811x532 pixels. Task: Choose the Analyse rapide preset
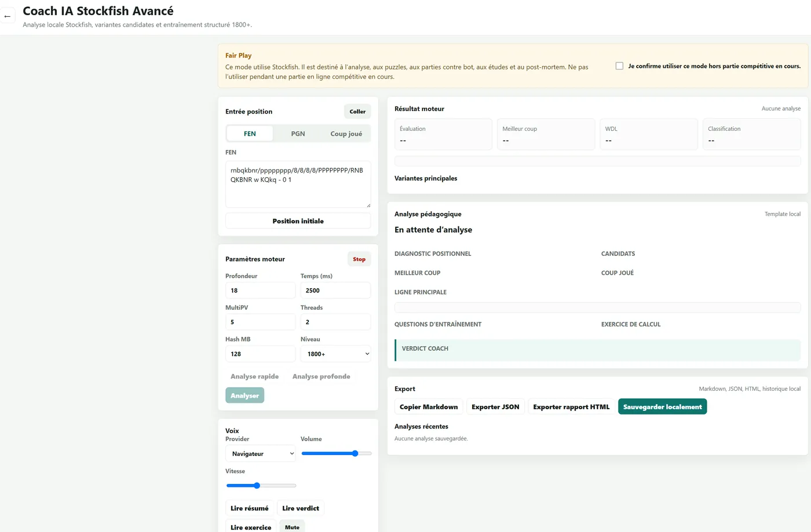[x=254, y=376]
